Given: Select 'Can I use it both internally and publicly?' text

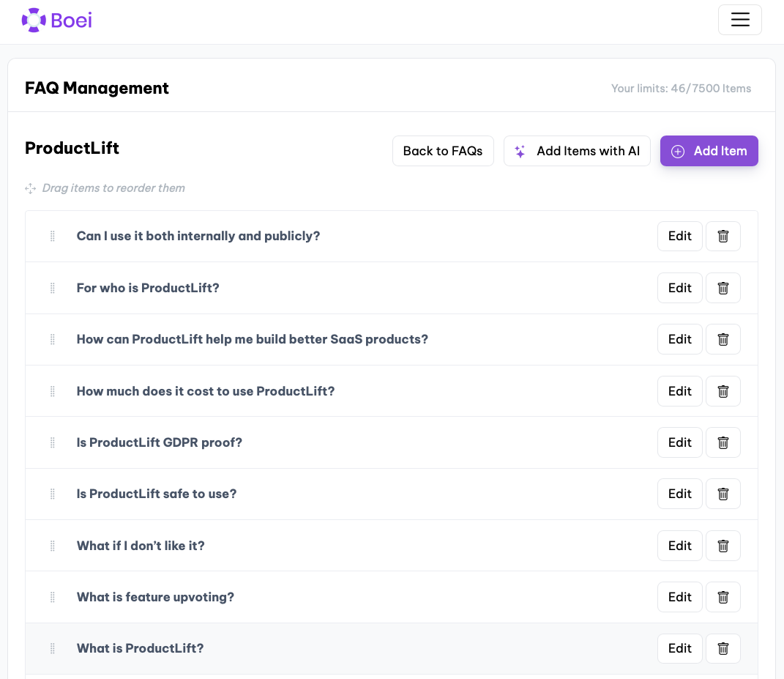Looking at the screenshot, I should click(x=198, y=236).
